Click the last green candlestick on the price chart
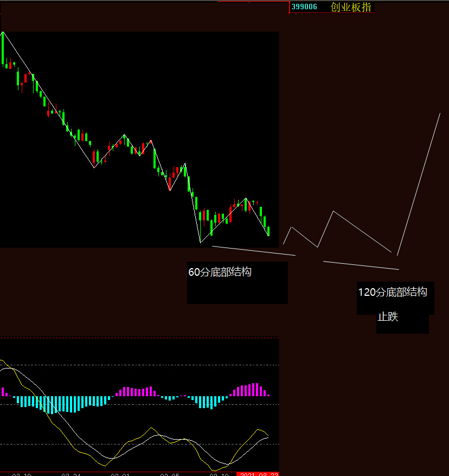449x476 pixels. pos(268,231)
